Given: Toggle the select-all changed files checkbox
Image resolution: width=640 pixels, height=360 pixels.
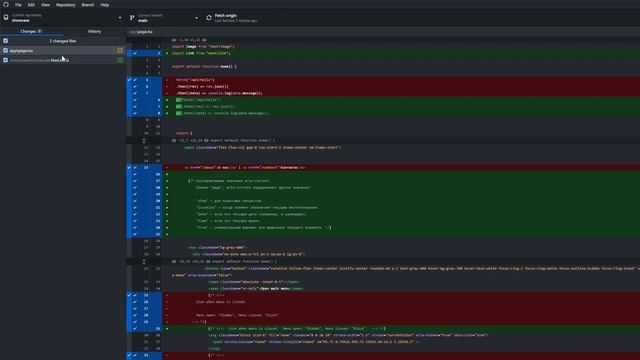Looking at the screenshot, I should pos(5,41).
